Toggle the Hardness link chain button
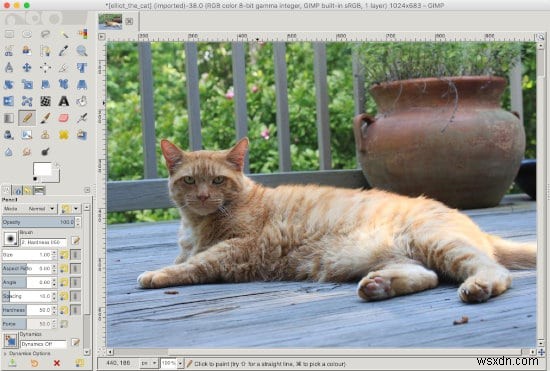 (75, 310)
